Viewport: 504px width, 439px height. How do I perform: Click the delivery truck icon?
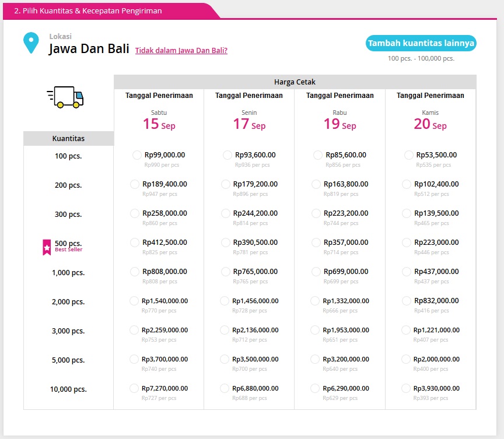pos(65,97)
